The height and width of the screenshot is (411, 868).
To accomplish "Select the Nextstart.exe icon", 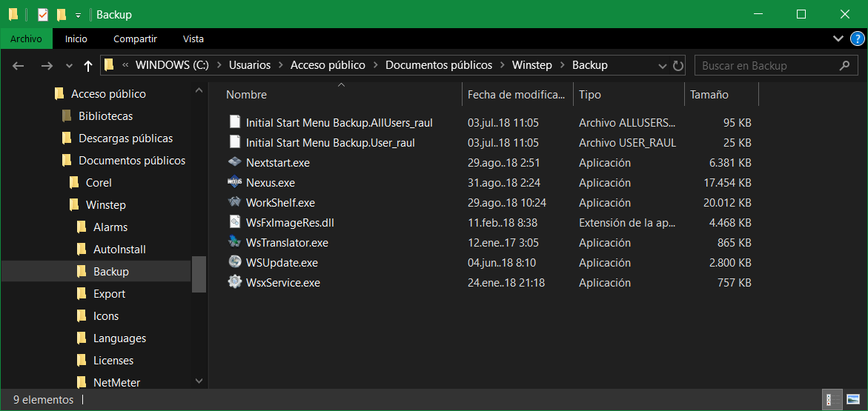I will point(234,162).
